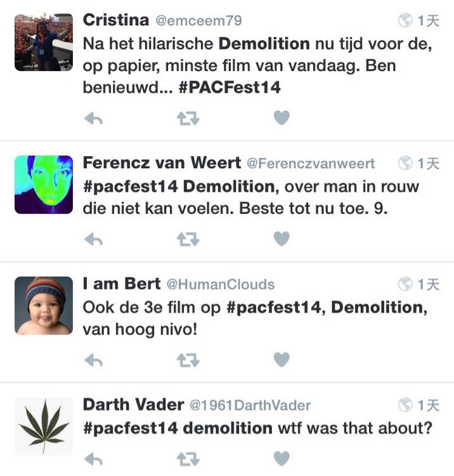
Task: Reply to I am Bert's tweet
Action: coord(93,360)
